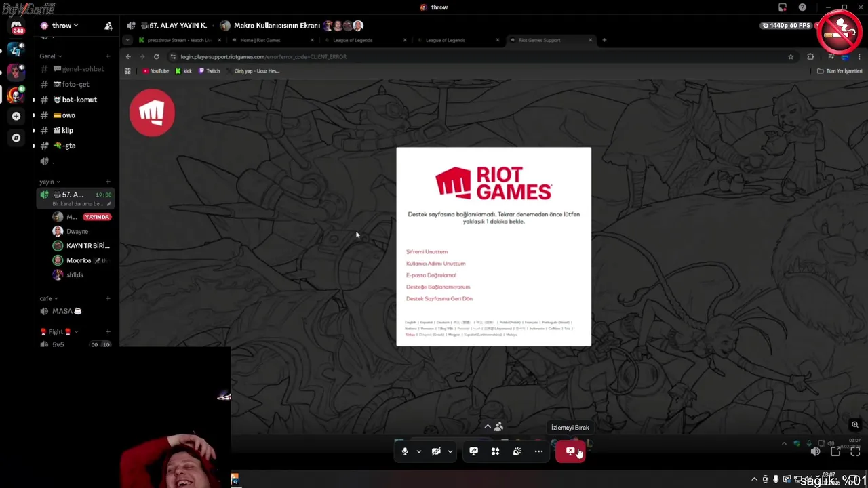The width and height of the screenshot is (868, 488).
Task: Click the Discord help question mark icon
Action: [802, 7]
